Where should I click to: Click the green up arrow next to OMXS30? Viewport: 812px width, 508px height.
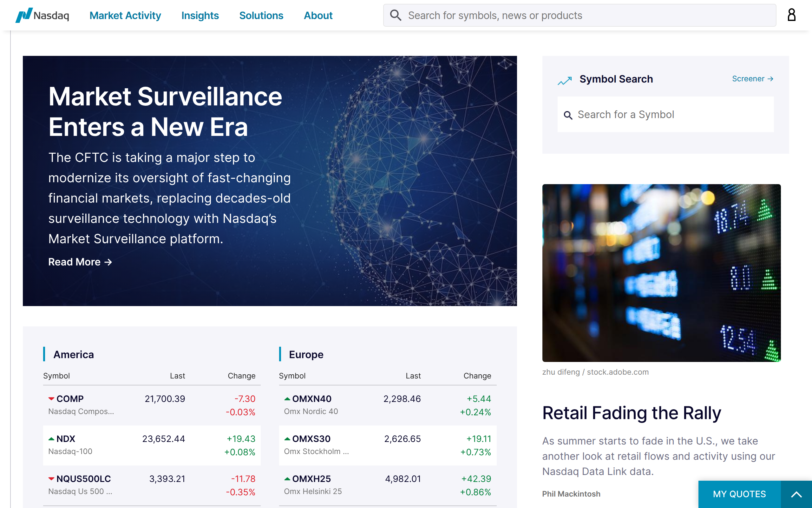pyautogui.click(x=287, y=439)
